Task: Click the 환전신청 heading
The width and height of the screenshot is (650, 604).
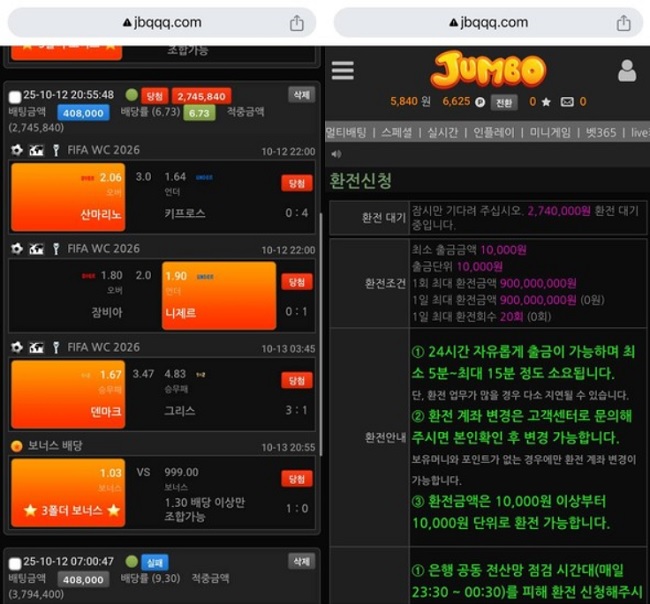Action: pyautogui.click(x=360, y=181)
